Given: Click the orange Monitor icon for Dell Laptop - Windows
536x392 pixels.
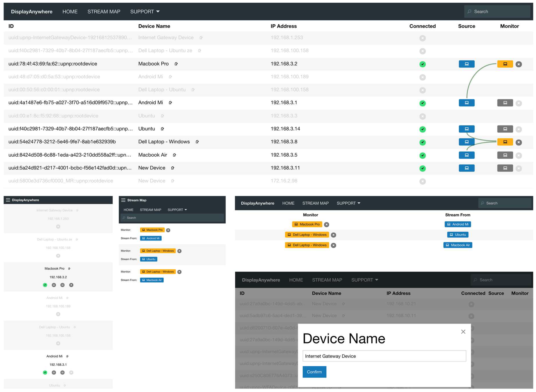Looking at the screenshot, I should [x=505, y=142].
